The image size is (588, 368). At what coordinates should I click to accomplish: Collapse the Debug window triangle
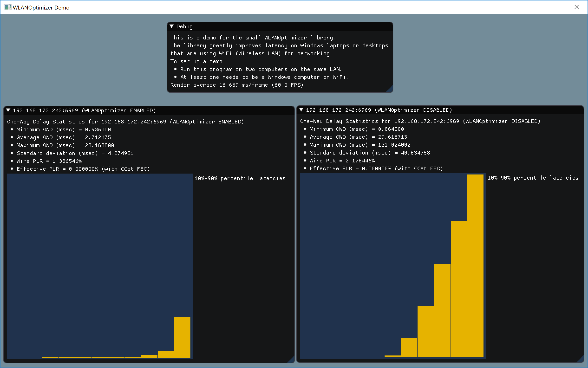(x=172, y=26)
